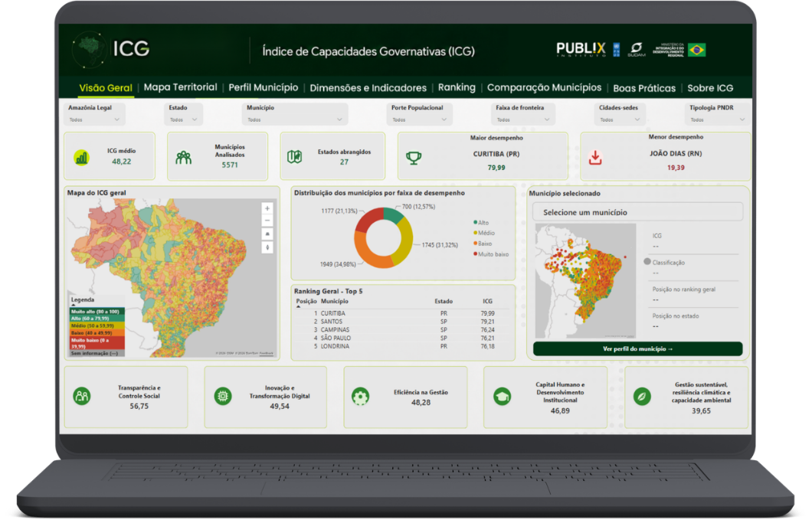The width and height of the screenshot is (812, 520).
Task: Open the Ranking tab
Action: (457, 87)
